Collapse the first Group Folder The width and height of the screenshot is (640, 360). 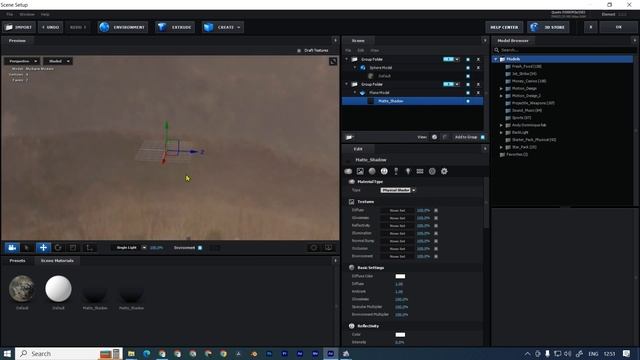click(x=347, y=60)
